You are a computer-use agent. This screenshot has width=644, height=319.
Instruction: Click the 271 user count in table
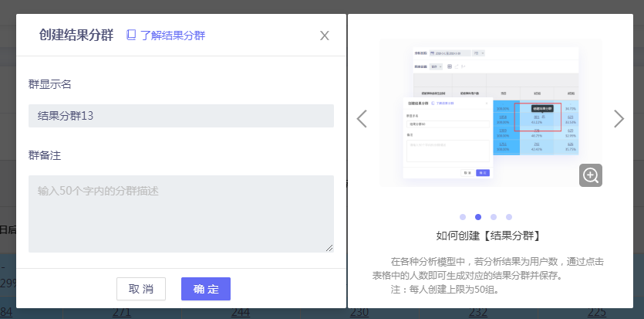pyautogui.click(x=121, y=312)
